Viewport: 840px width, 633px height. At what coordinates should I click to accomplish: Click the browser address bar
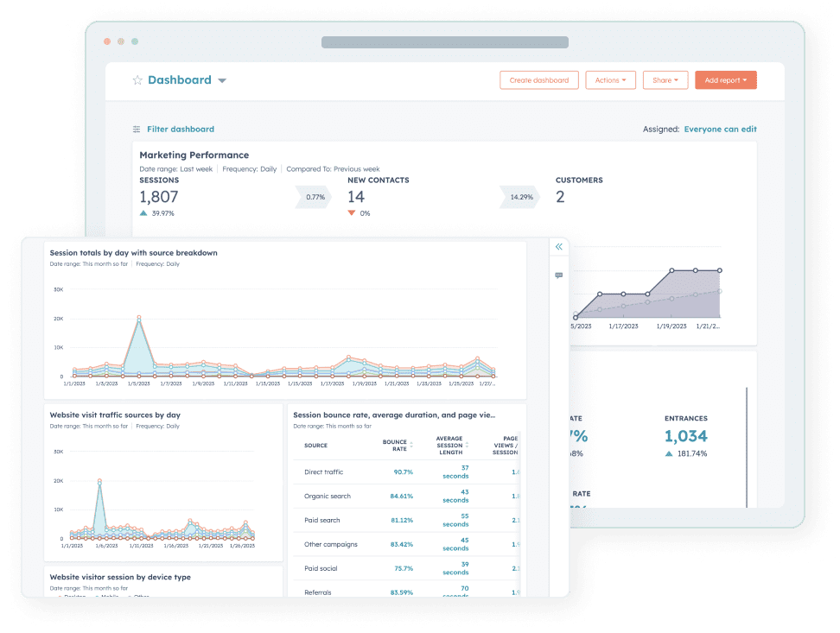pyautogui.click(x=445, y=42)
